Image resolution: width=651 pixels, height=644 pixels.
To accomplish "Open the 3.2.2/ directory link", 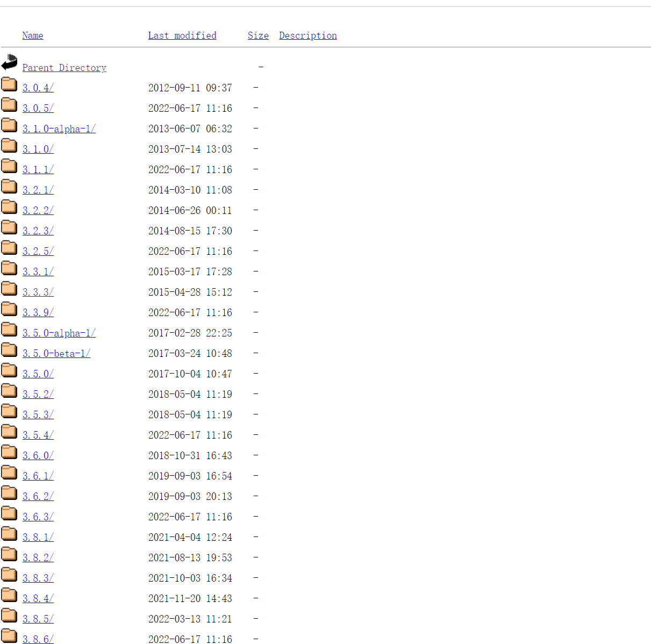I will coord(38,210).
